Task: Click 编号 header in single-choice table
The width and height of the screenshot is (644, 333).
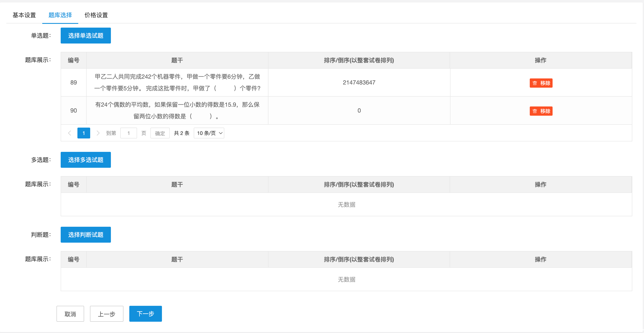Action: point(73,60)
